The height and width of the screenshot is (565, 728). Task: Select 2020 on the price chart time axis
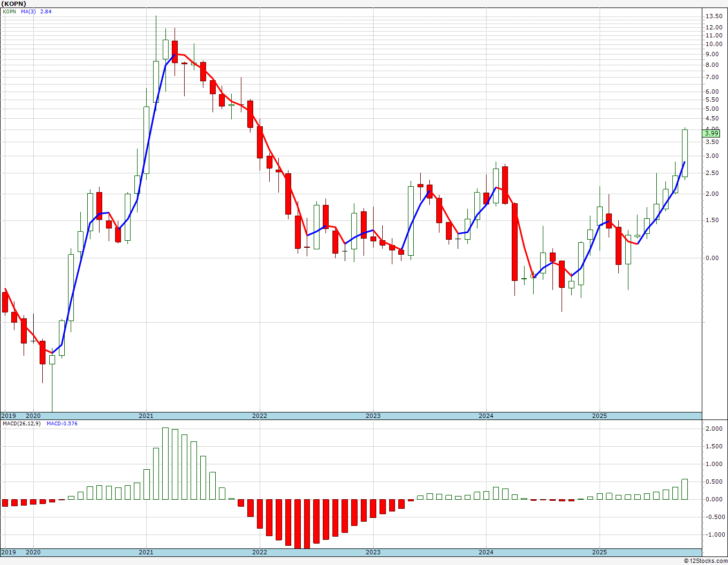[33, 416]
